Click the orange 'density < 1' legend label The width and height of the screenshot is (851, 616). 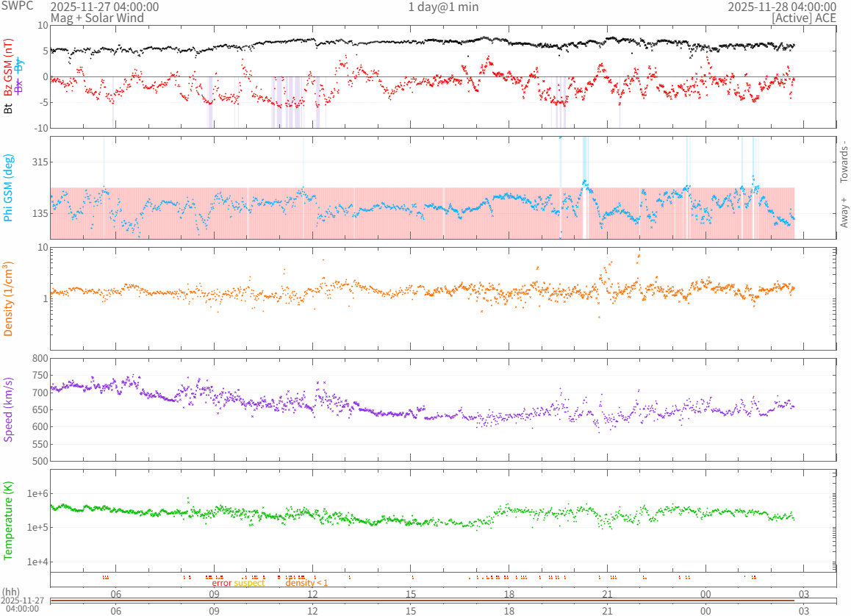pos(306,583)
